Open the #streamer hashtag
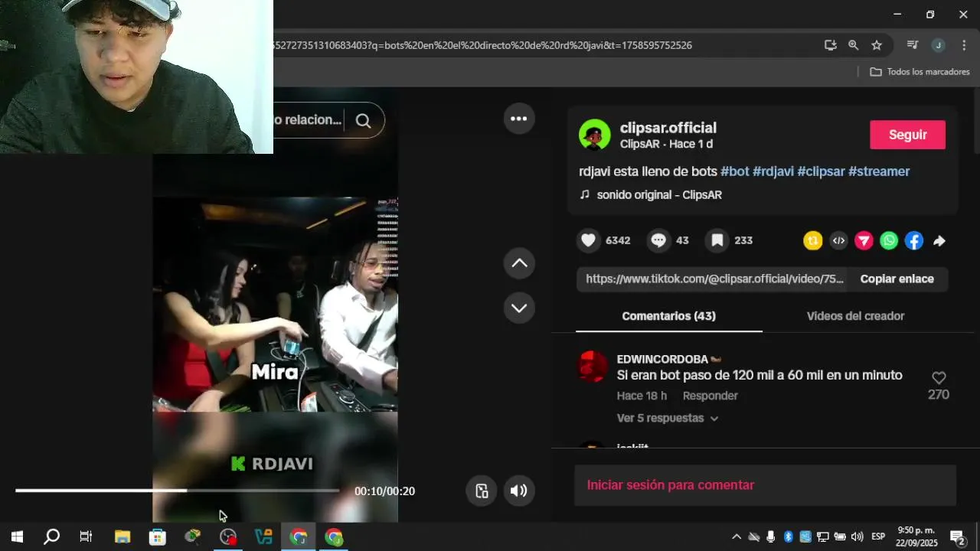980x551 pixels. [x=879, y=171]
